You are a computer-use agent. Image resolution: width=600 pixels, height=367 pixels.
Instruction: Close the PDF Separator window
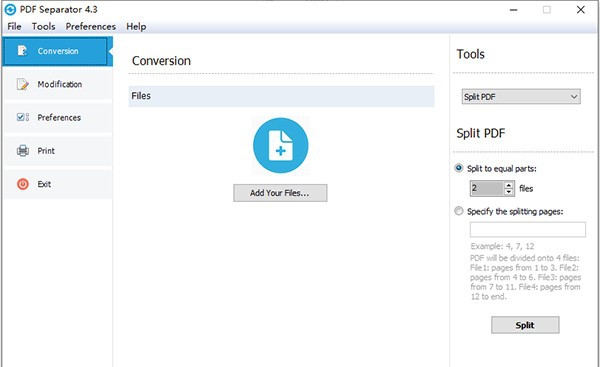(x=580, y=10)
